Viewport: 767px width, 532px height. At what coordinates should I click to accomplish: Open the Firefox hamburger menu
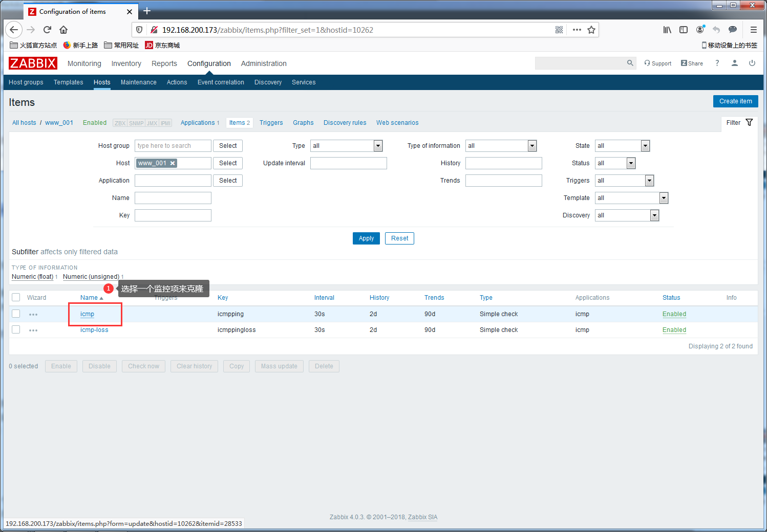tap(754, 30)
